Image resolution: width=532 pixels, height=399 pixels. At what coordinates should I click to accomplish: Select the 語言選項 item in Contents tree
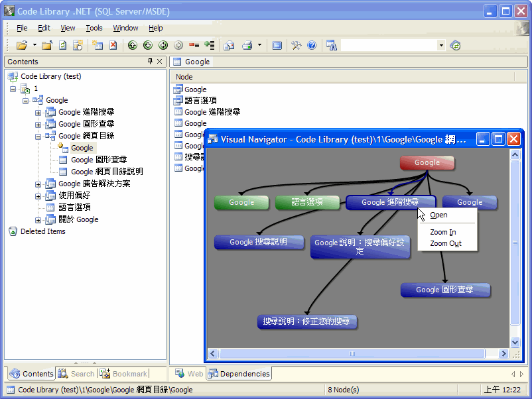point(75,207)
